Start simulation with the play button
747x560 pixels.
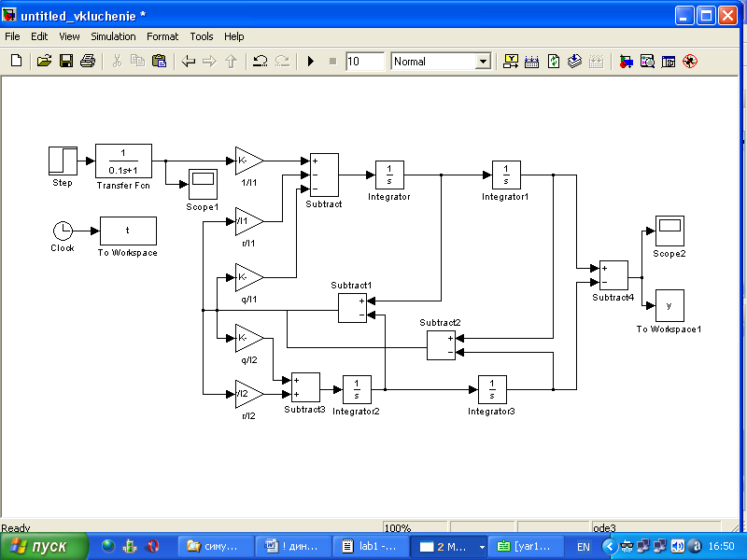(x=311, y=62)
